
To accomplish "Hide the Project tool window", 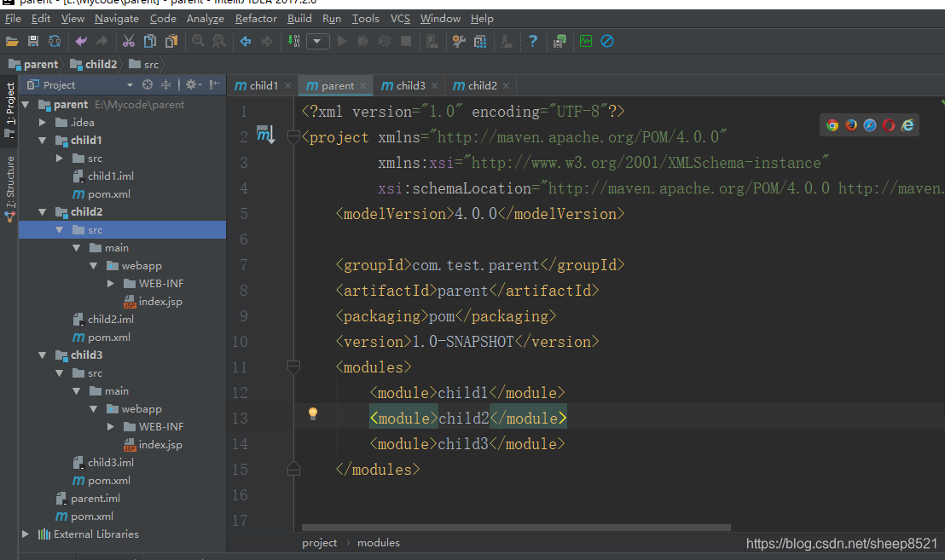I will pyautogui.click(x=215, y=85).
